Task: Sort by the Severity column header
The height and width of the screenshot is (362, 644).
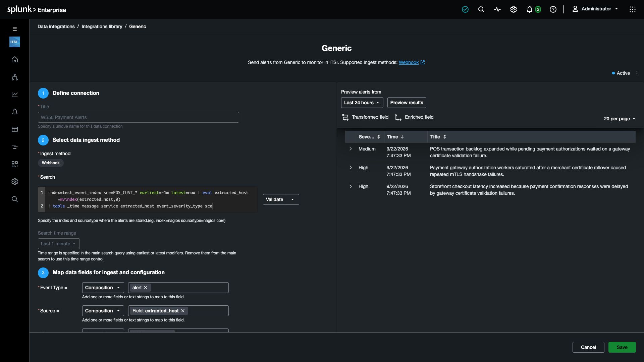Action: 369,137
